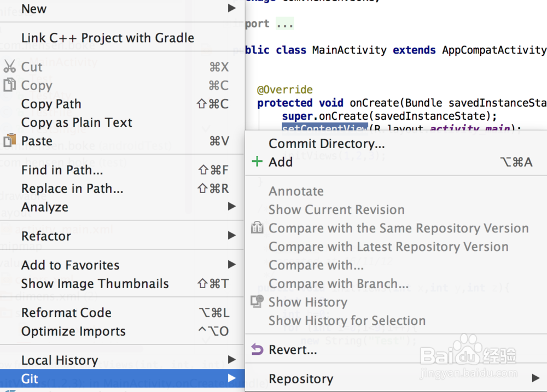Choose Optimize Imports entry
Image resolution: width=547 pixels, height=392 pixels.
73,331
